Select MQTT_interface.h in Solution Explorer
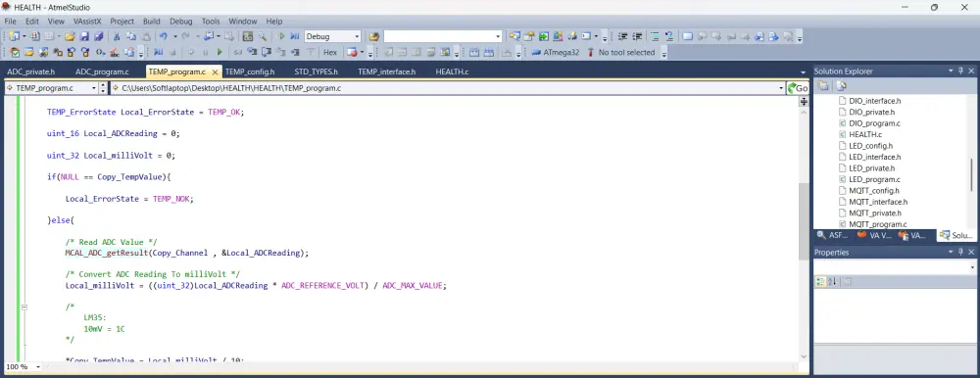 coord(873,202)
